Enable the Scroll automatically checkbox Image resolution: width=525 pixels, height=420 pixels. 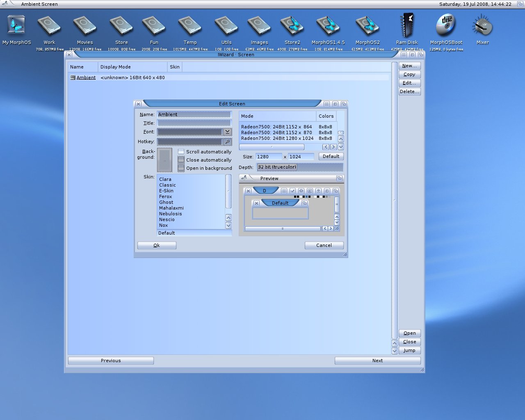pyautogui.click(x=181, y=151)
